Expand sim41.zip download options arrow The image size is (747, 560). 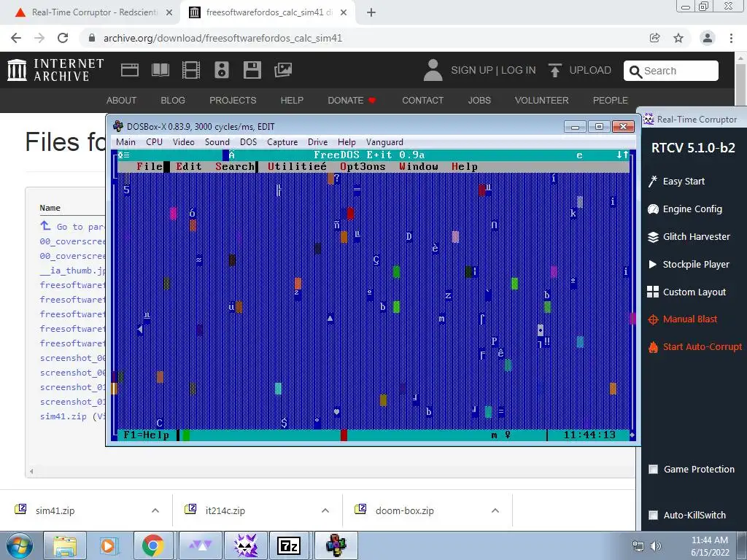click(x=155, y=510)
